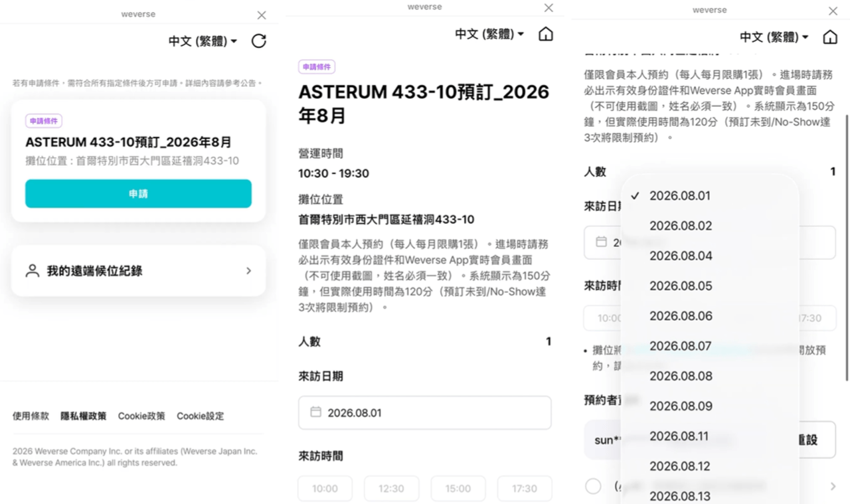Select the 10:00 time slot in middle panel
Viewport: 850px width, 504px height.
(x=325, y=489)
